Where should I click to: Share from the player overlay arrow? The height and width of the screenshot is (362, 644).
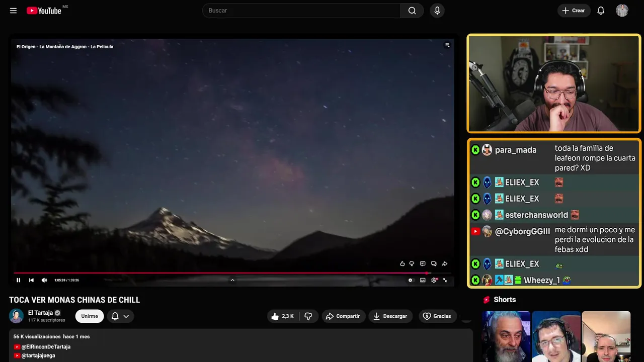(445, 263)
